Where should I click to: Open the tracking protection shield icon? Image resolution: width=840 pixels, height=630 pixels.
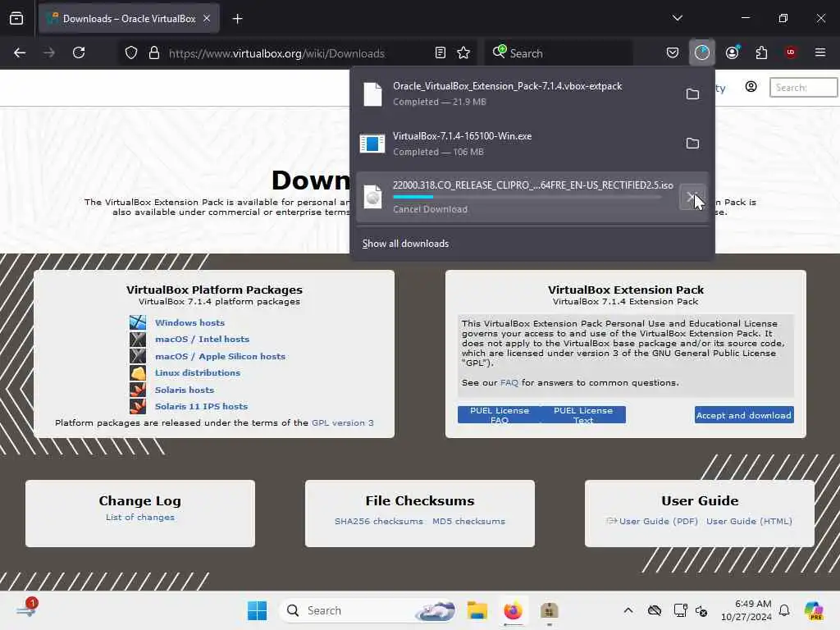pos(131,53)
